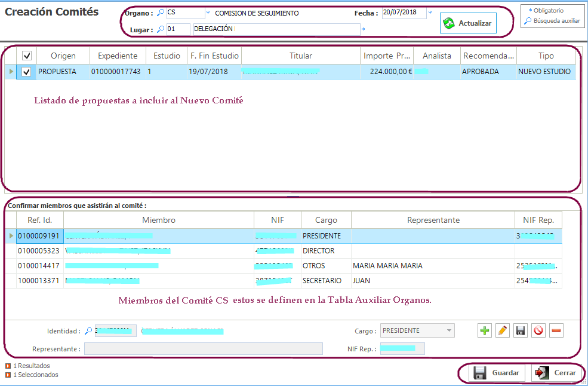The height and width of the screenshot is (386, 588).
Task: Sort by the F. Fin Estudio column header
Action: [214, 56]
